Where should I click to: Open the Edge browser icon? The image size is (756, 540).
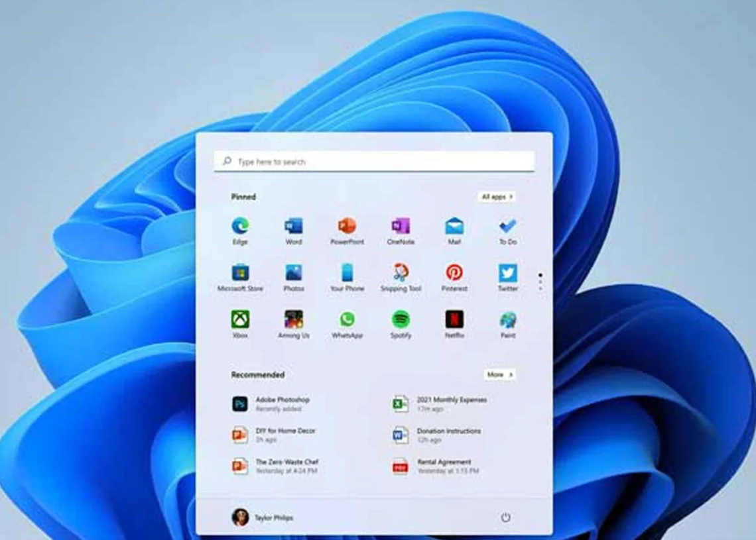tap(240, 226)
